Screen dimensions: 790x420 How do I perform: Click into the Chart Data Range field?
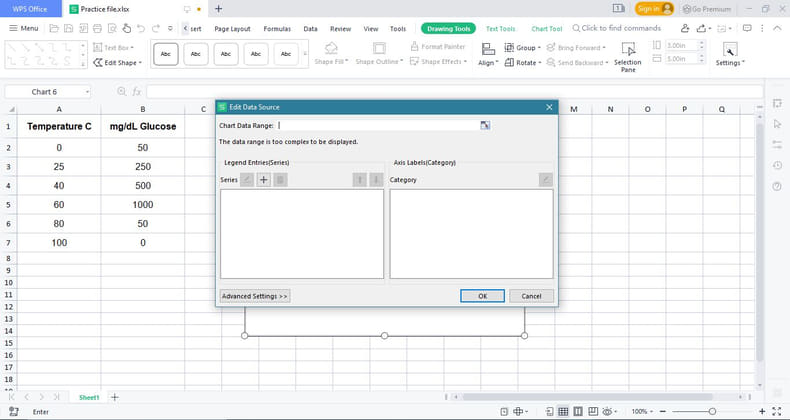tap(378, 126)
